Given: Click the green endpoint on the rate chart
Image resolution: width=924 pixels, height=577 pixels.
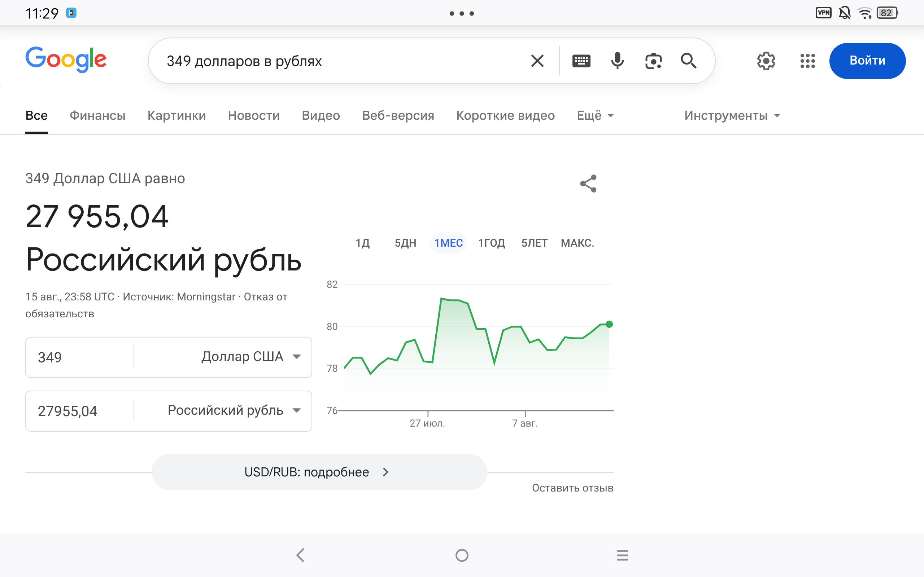Looking at the screenshot, I should (609, 324).
